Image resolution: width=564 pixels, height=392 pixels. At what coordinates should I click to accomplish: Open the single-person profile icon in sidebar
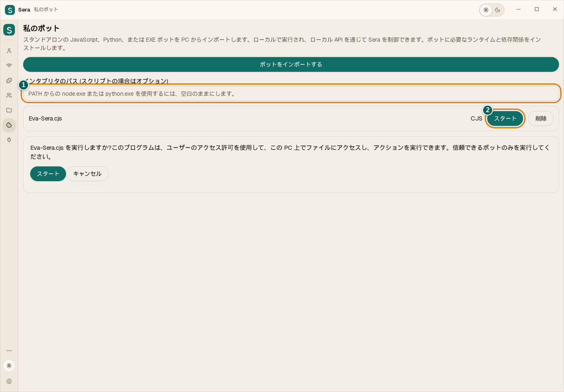pos(9,51)
